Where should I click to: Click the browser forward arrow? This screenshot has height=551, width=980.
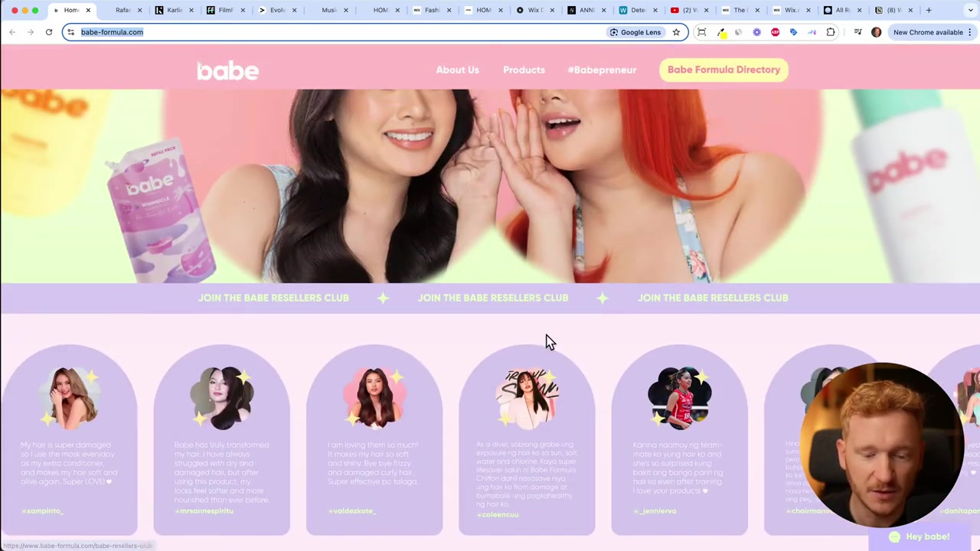pyautogui.click(x=30, y=32)
